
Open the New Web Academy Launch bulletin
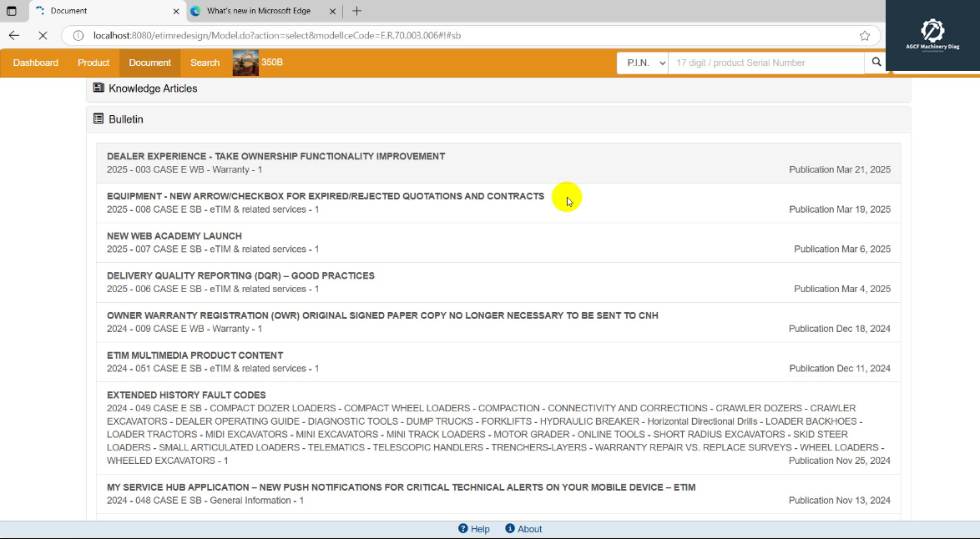pyautogui.click(x=174, y=236)
